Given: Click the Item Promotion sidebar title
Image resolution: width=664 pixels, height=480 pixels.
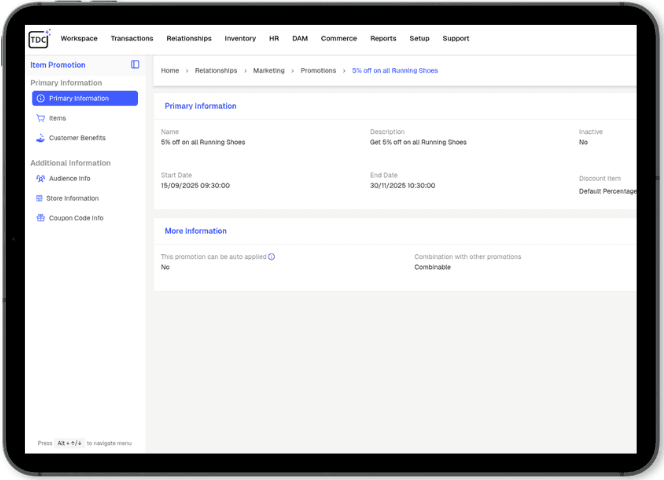Looking at the screenshot, I should (58, 65).
